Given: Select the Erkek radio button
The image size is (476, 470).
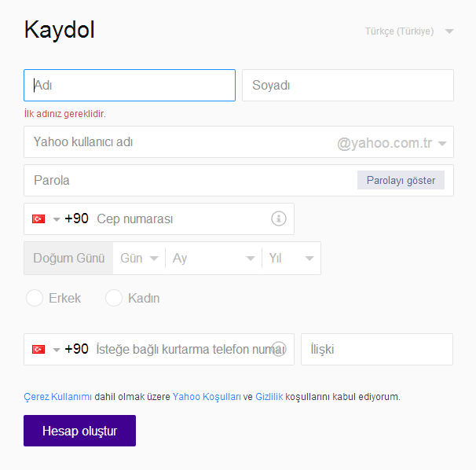Looking at the screenshot, I should coord(35,298).
